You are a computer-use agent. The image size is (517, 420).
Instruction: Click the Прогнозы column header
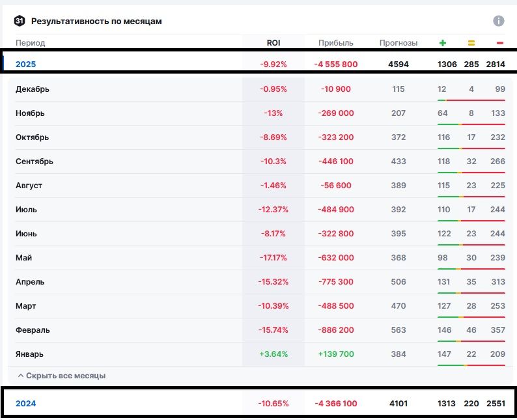click(x=398, y=43)
